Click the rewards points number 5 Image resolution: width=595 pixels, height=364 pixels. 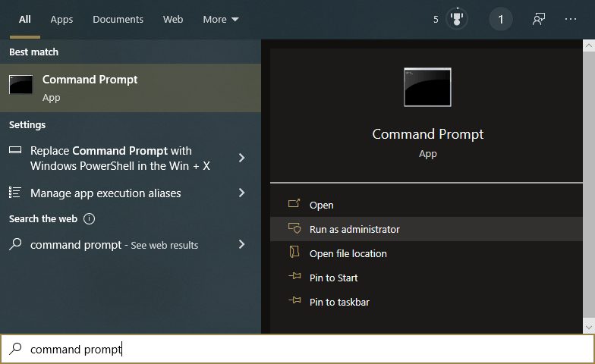point(436,20)
